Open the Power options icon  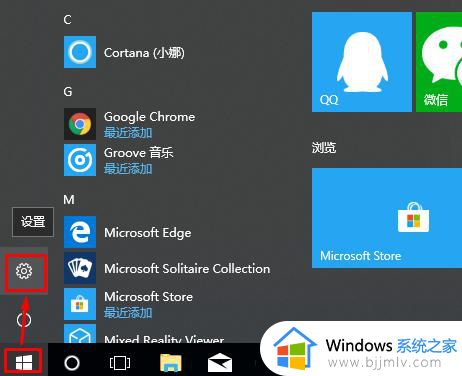[24, 320]
